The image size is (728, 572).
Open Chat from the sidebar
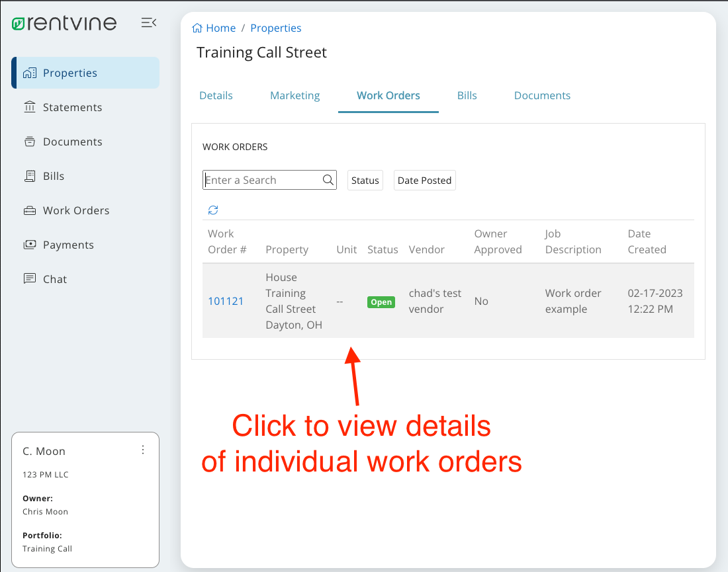tap(55, 279)
